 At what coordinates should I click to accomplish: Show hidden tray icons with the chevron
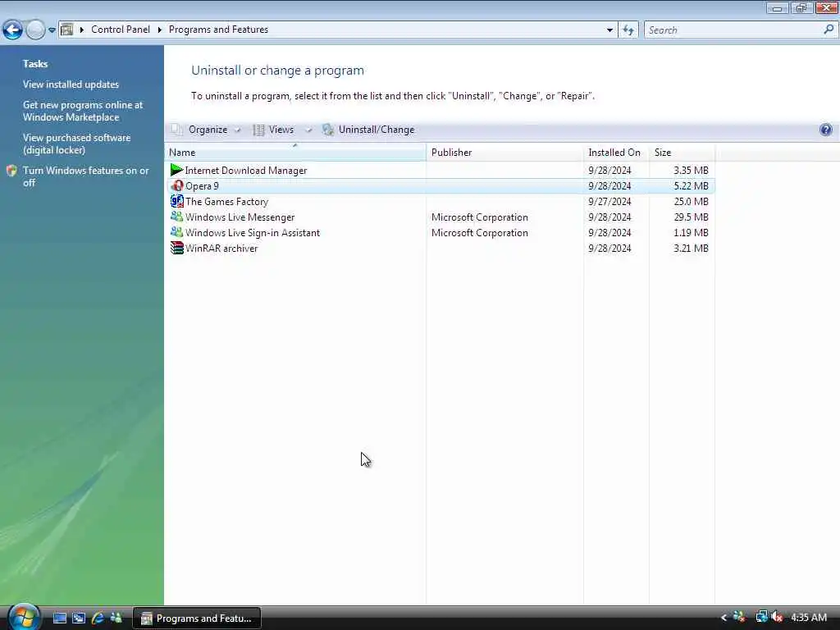pyautogui.click(x=724, y=618)
